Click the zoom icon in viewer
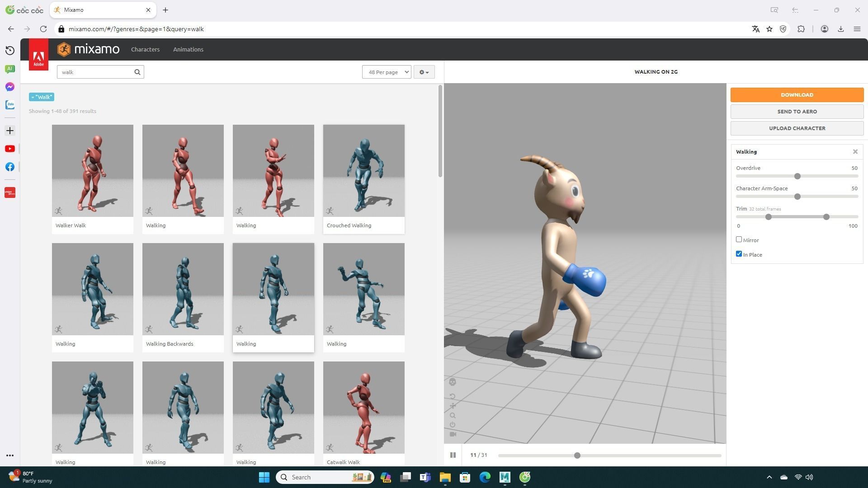868x488 pixels. [453, 416]
